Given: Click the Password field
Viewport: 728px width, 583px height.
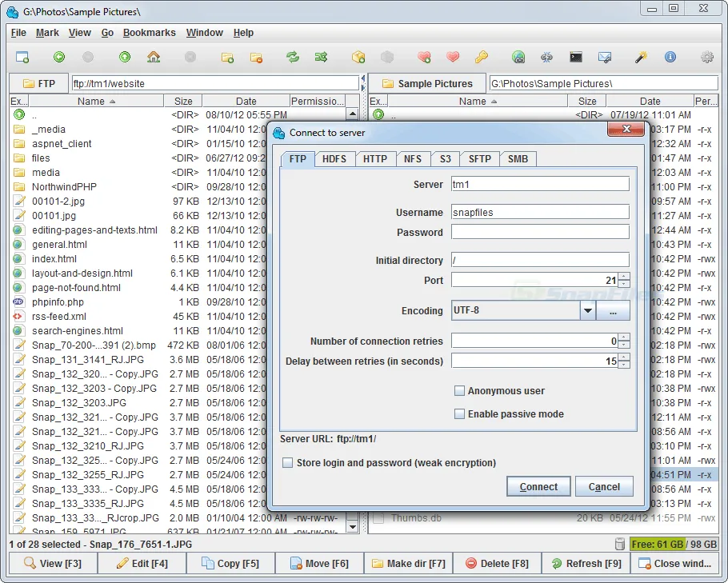Looking at the screenshot, I should pyautogui.click(x=540, y=232).
